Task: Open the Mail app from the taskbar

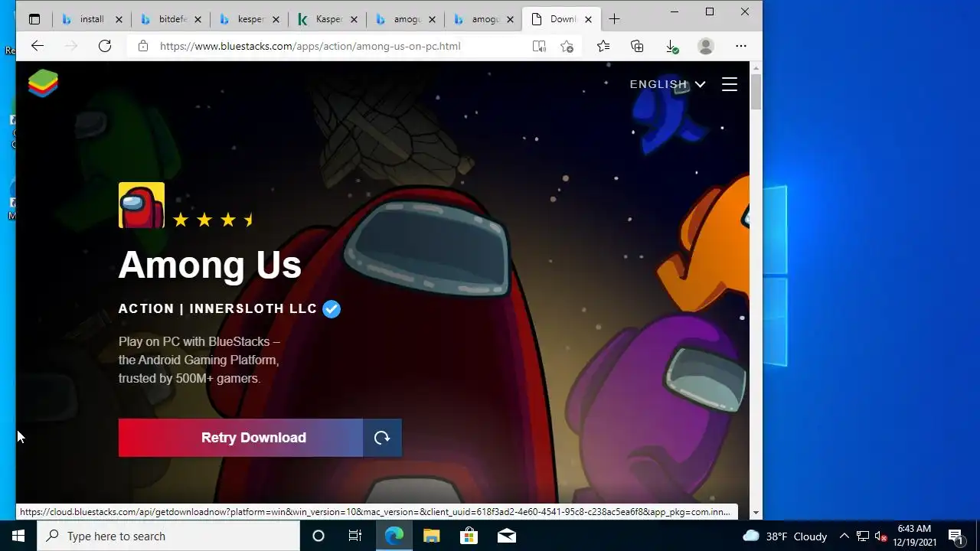Action: pyautogui.click(x=506, y=536)
